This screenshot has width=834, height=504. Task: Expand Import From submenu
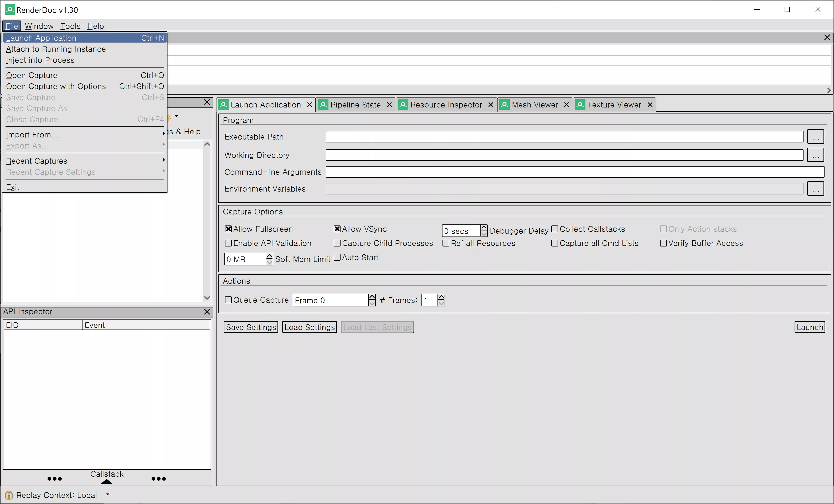pyautogui.click(x=85, y=135)
